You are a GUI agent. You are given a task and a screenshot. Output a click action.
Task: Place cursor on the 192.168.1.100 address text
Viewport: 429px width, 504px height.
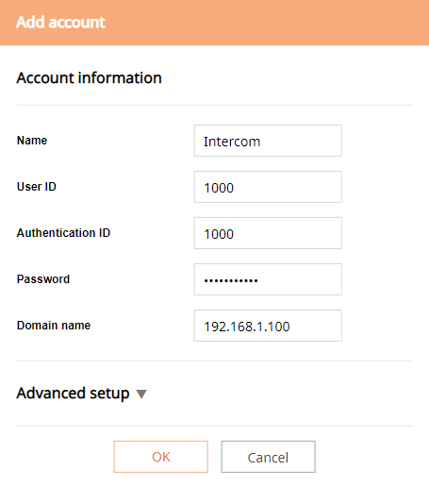247,327
